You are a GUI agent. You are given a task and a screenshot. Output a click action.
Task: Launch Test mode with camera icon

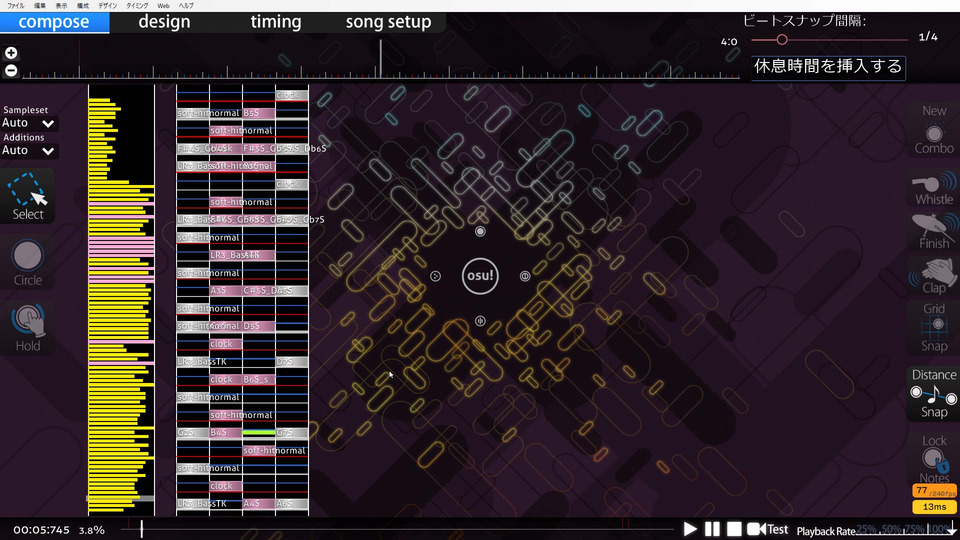[x=768, y=529]
